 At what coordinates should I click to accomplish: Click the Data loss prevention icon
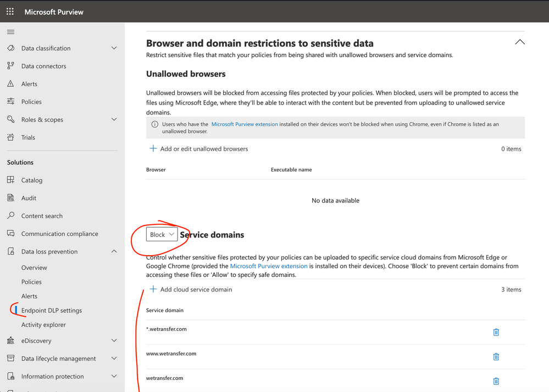(x=11, y=251)
